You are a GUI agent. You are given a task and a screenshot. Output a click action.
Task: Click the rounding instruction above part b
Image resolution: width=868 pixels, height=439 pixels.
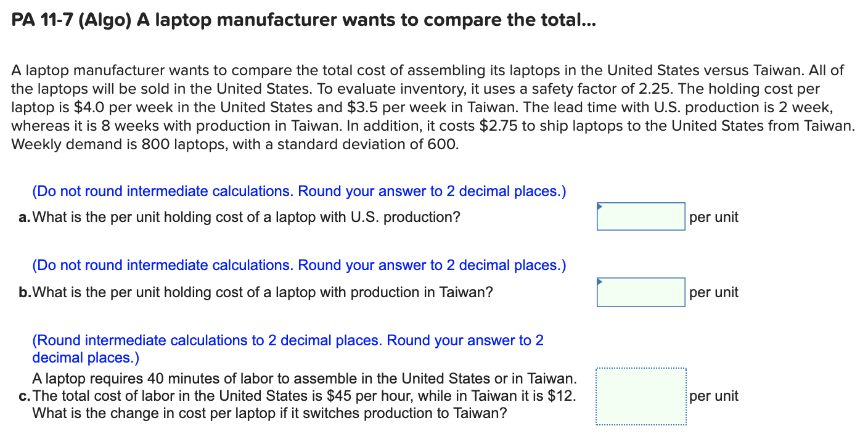pos(298,265)
